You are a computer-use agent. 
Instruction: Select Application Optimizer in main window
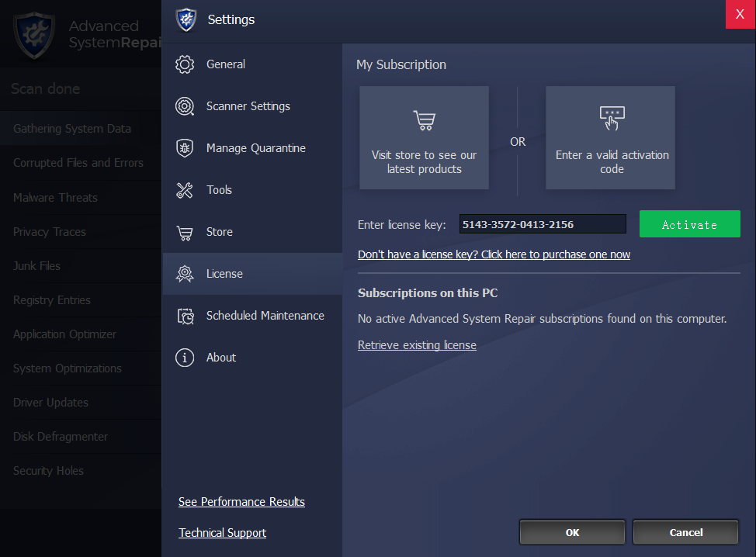pos(81,334)
